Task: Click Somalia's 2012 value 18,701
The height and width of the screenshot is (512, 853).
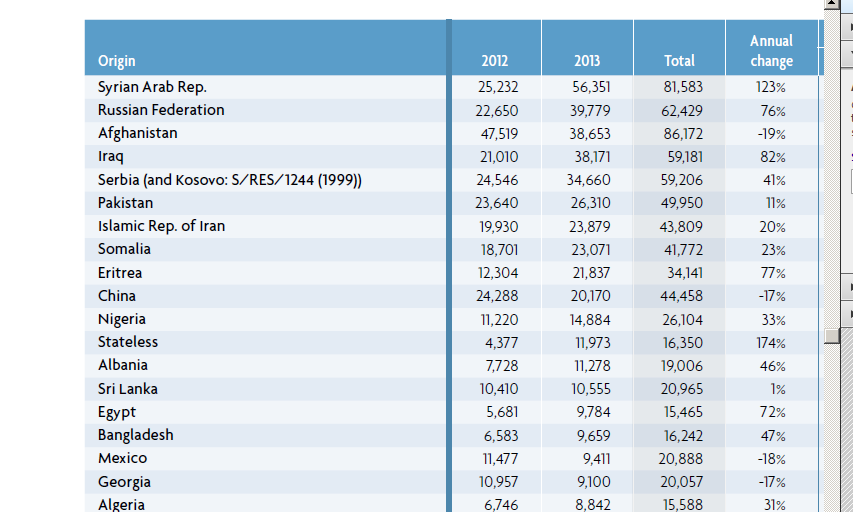Action: pyautogui.click(x=498, y=249)
